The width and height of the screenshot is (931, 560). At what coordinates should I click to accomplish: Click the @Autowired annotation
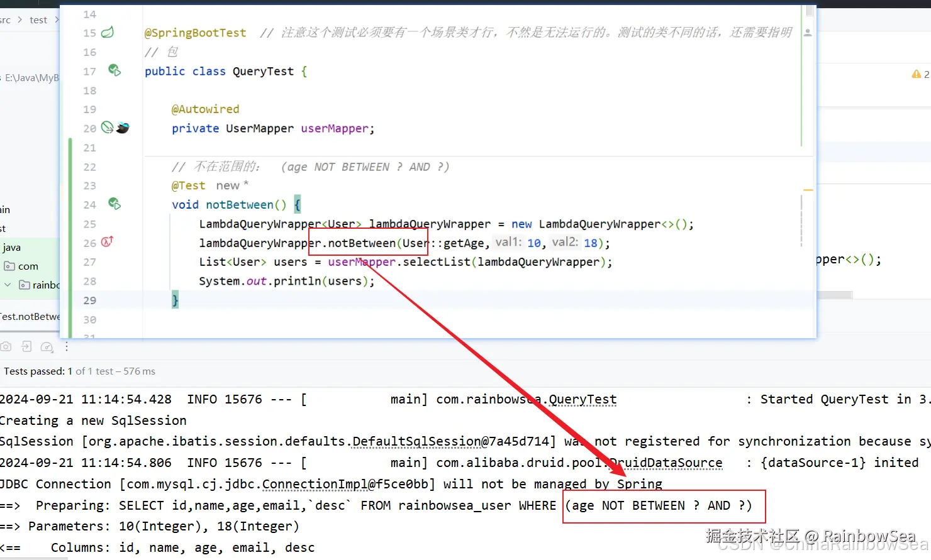tap(205, 109)
